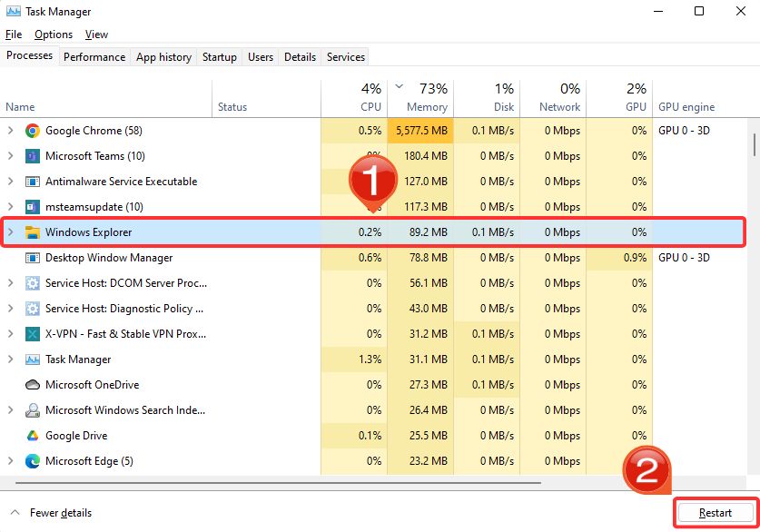The height and width of the screenshot is (532, 760).
Task: Switch to the Startup tab
Action: click(219, 56)
